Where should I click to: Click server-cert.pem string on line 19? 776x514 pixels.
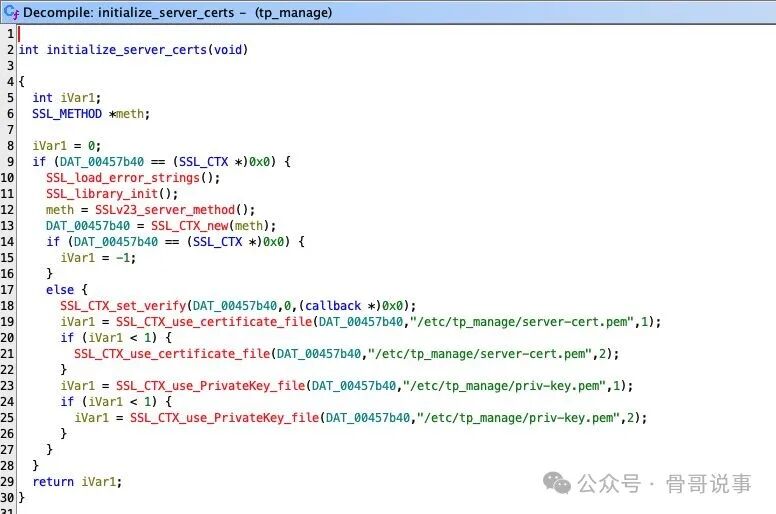(522, 322)
